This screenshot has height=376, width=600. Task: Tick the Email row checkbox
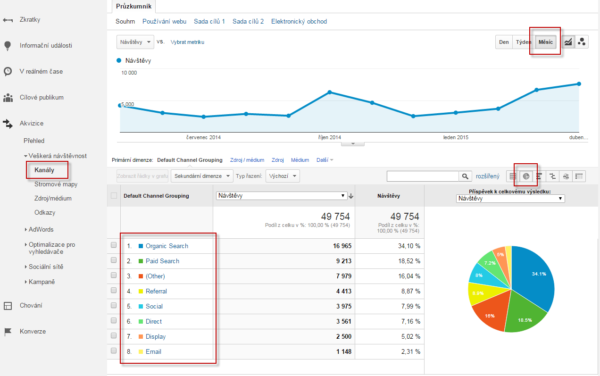(x=114, y=351)
